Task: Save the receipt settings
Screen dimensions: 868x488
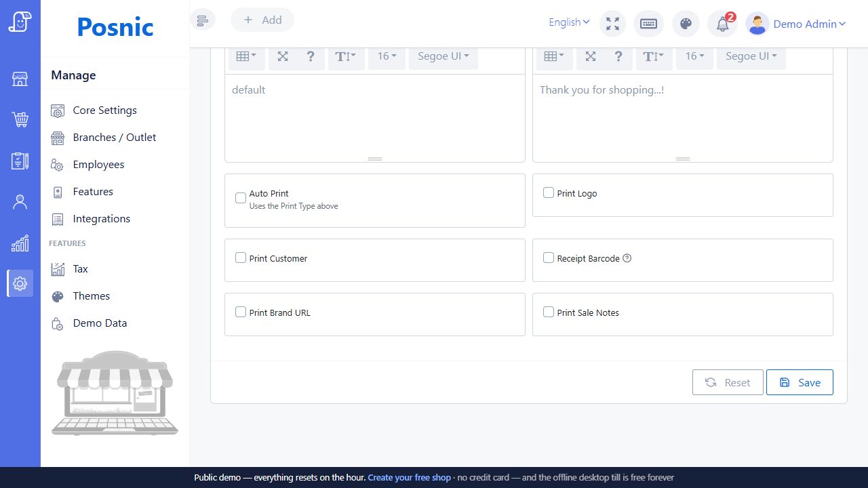Action: 800,382
